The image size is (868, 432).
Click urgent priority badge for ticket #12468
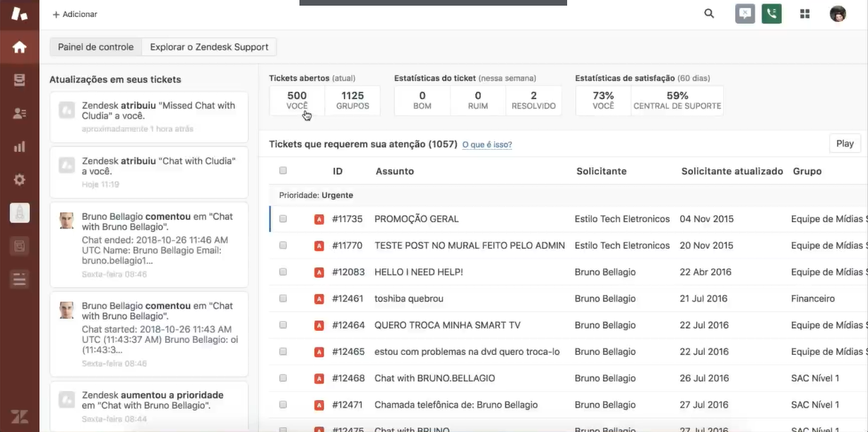[319, 378]
